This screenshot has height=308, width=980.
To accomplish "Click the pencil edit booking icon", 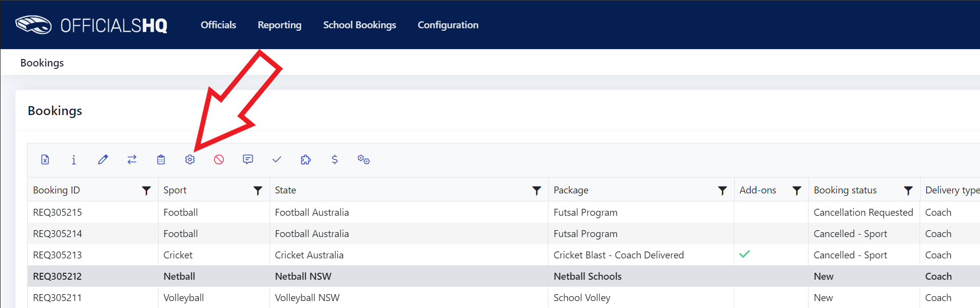I will click(x=103, y=160).
